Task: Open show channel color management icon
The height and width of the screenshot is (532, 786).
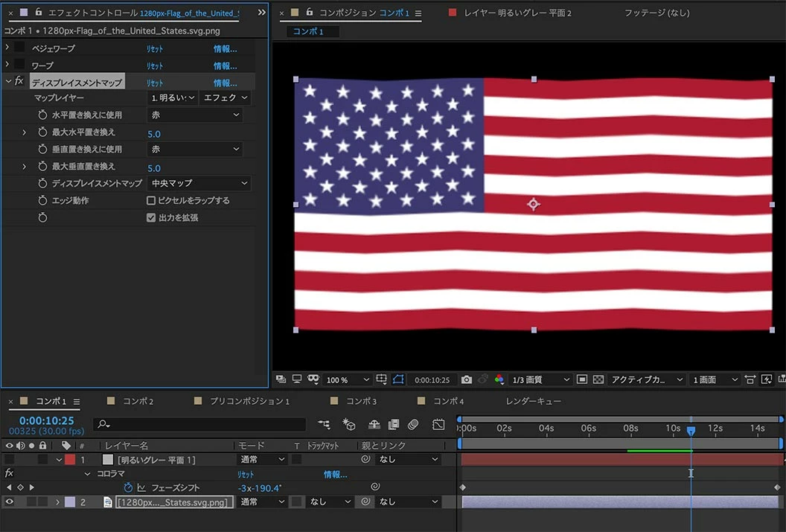Action: pyautogui.click(x=499, y=379)
